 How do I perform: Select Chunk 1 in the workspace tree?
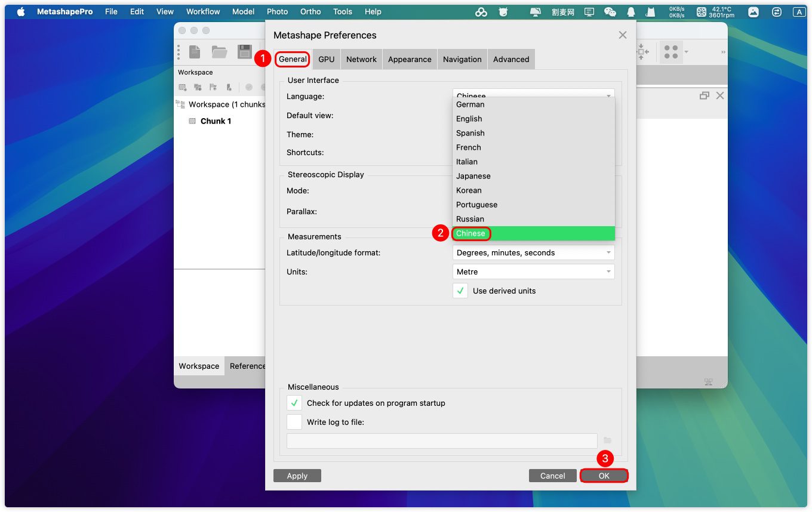(216, 121)
